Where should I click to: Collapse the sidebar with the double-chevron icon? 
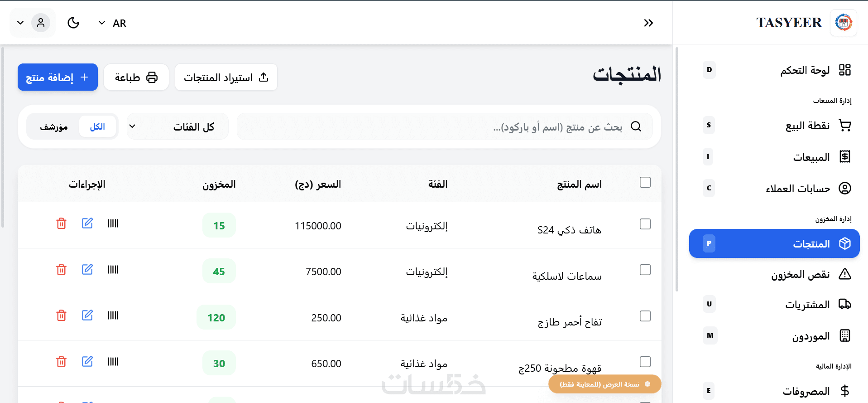point(648,23)
